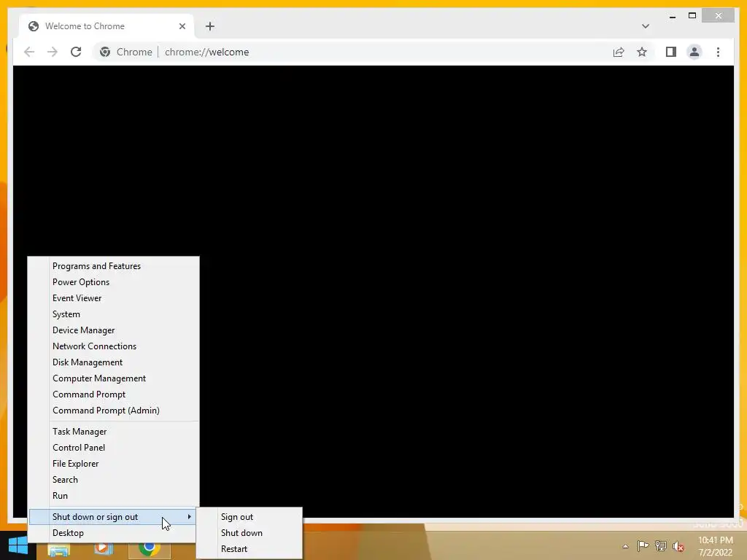
Task: Open Disk Management
Action: tap(114, 362)
